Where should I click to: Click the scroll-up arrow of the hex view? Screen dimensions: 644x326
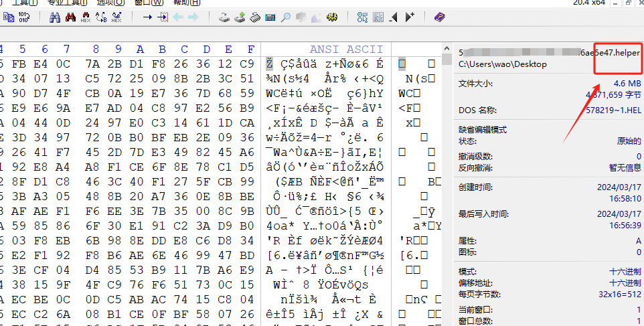coord(447,49)
